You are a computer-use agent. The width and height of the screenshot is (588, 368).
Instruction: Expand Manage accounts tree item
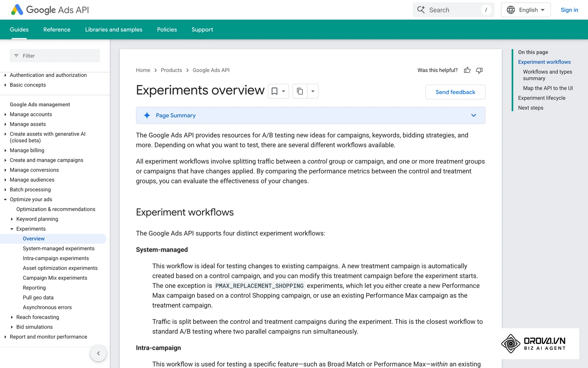pyautogui.click(x=31, y=114)
